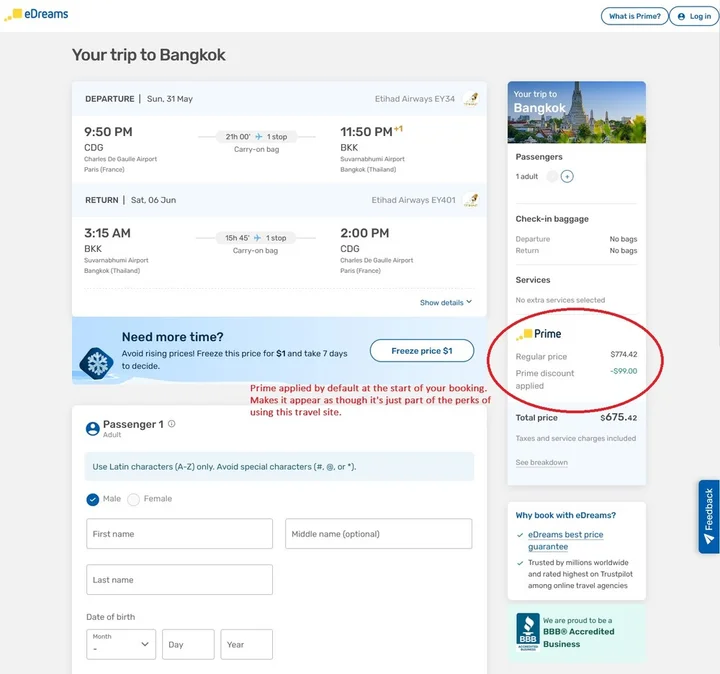Open the birth Month dropdown
720x674 pixels.
tap(121, 644)
